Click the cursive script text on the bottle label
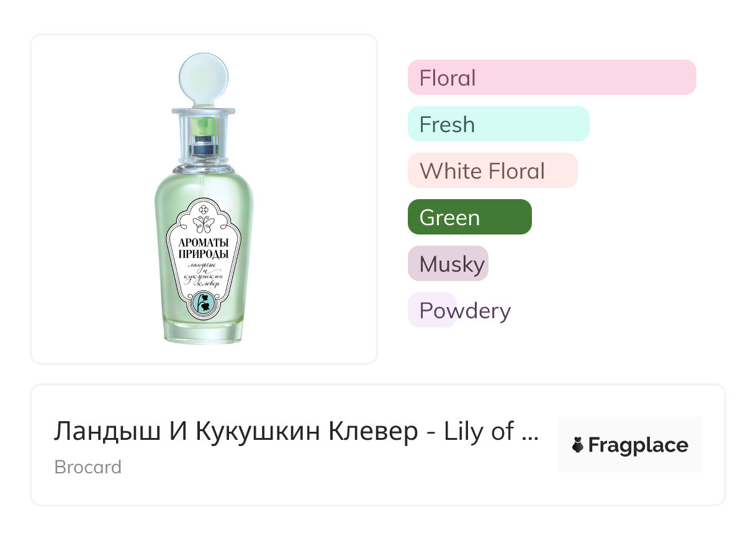The width and height of the screenshot is (756, 536). pyautogui.click(x=204, y=273)
